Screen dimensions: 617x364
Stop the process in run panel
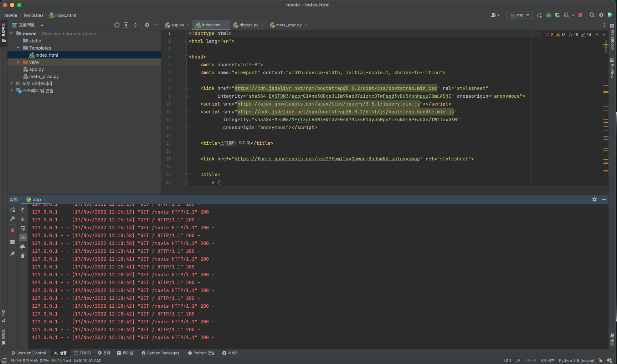coord(12,230)
